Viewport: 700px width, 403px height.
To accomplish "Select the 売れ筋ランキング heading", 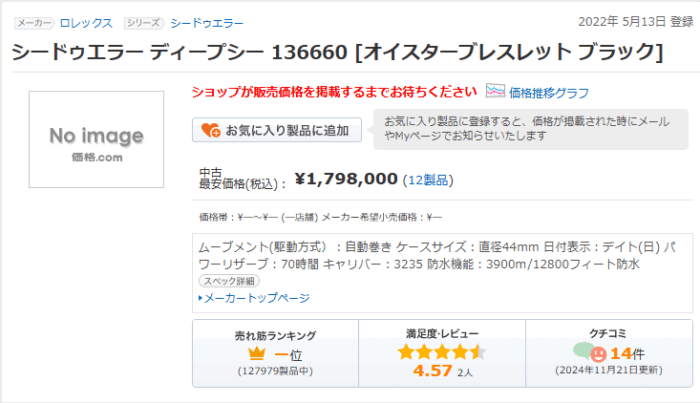I will 275,335.
